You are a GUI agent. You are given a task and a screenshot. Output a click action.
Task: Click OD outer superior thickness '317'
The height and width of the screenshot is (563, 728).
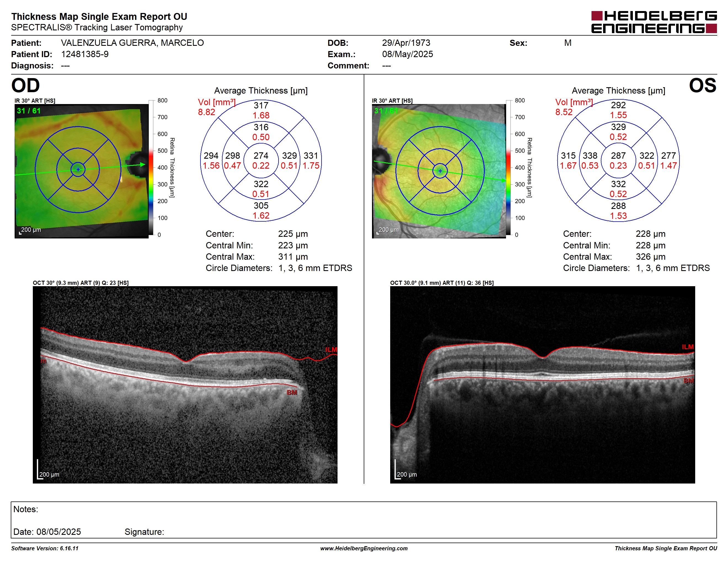261,105
